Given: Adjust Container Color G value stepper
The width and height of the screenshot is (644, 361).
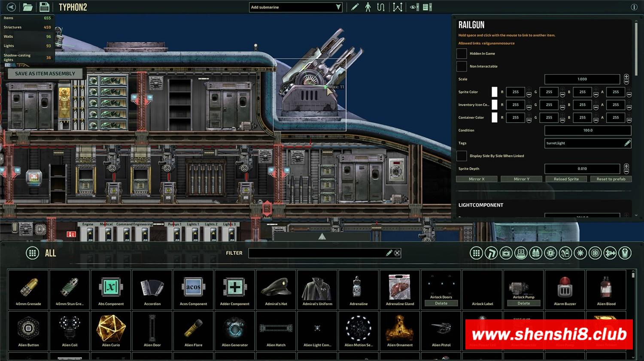Looking at the screenshot, I should click(562, 117).
